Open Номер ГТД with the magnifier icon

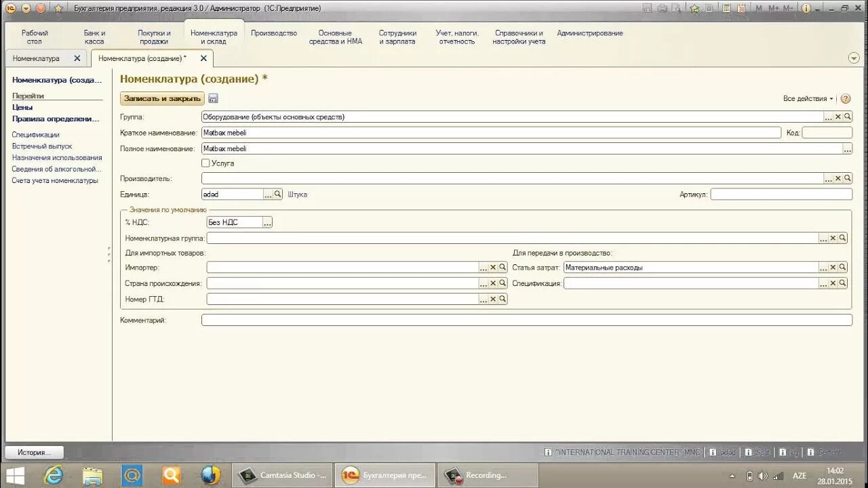[502, 298]
